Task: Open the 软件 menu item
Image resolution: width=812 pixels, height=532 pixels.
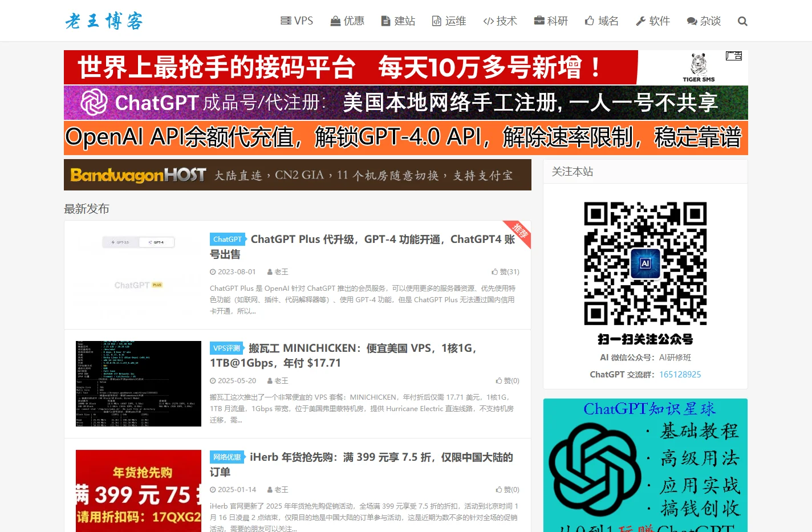Action: [653, 21]
